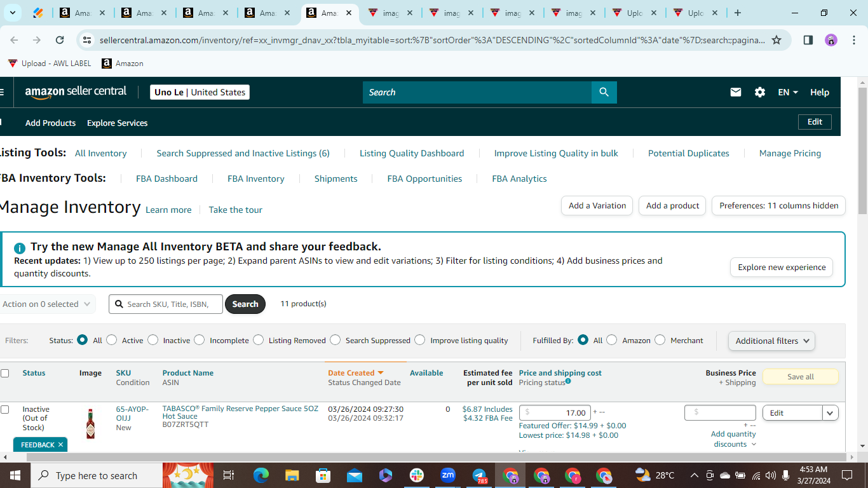
Task: Filter Fulfilled By Amazon radio button
Action: point(612,340)
